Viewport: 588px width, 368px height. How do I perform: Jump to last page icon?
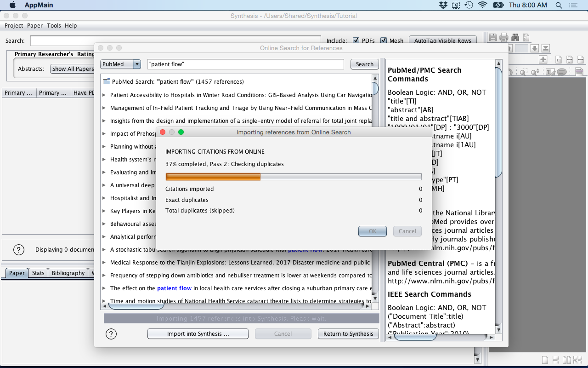click(x=545, y=48)
